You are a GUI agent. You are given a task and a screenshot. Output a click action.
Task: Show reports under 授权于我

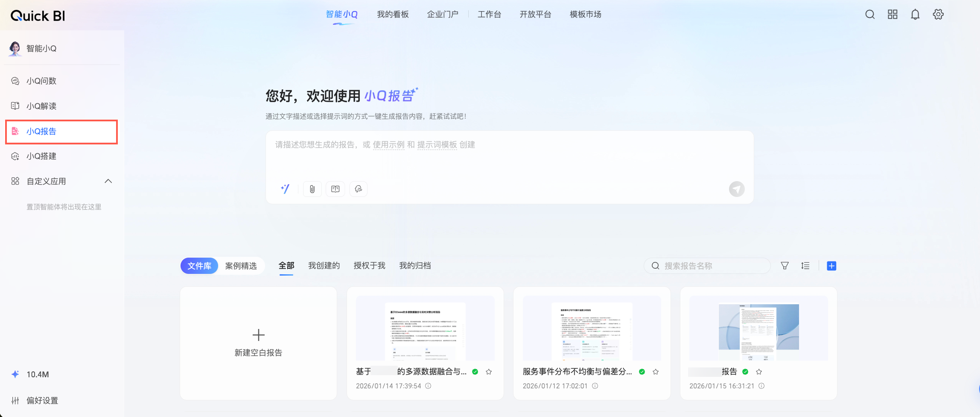pyautogui.click(x=370, y=266)
